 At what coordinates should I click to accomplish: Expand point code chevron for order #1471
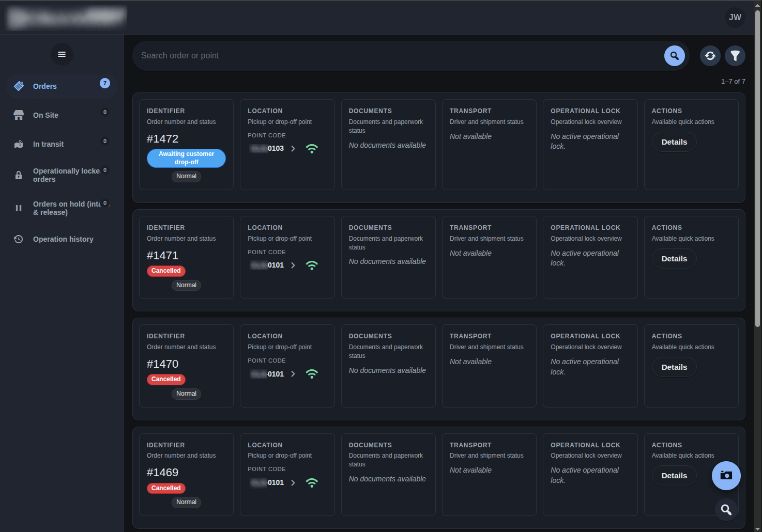(x=293, y=265)
